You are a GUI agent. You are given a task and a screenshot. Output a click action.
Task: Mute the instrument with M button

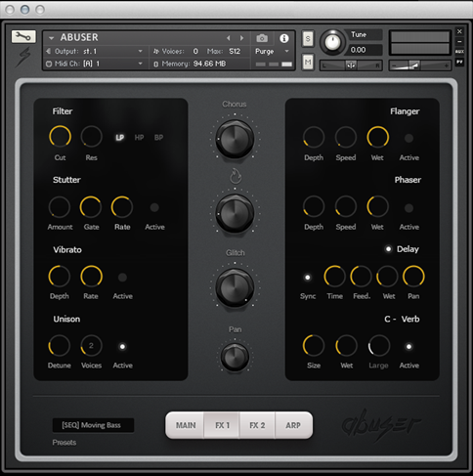click(x=308, y=62)
